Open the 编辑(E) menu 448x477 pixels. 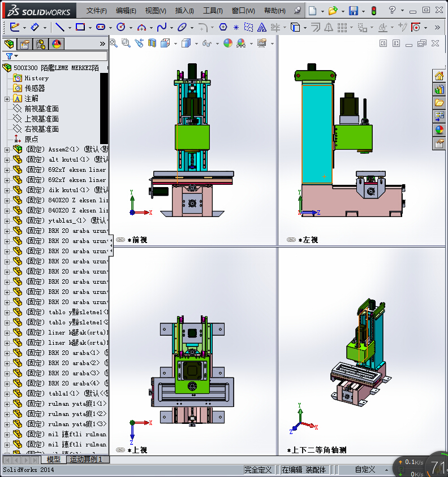(126, 11)
